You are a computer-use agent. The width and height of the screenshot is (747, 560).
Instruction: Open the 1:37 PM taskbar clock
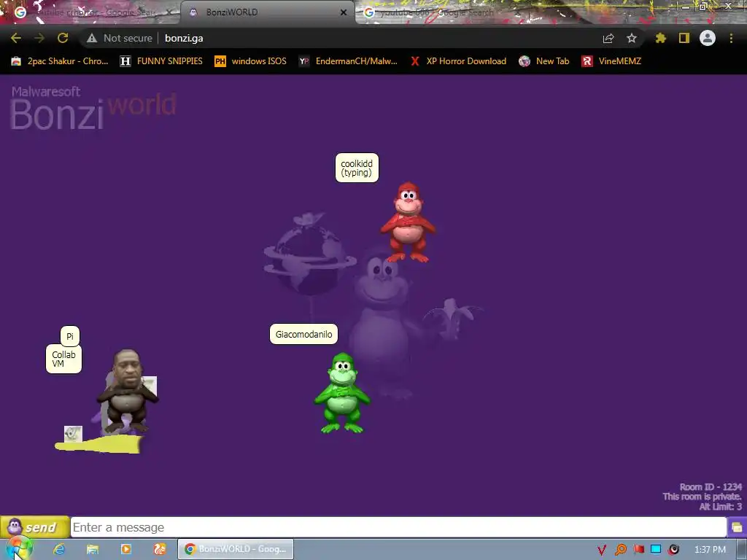[x=710, y=550]
